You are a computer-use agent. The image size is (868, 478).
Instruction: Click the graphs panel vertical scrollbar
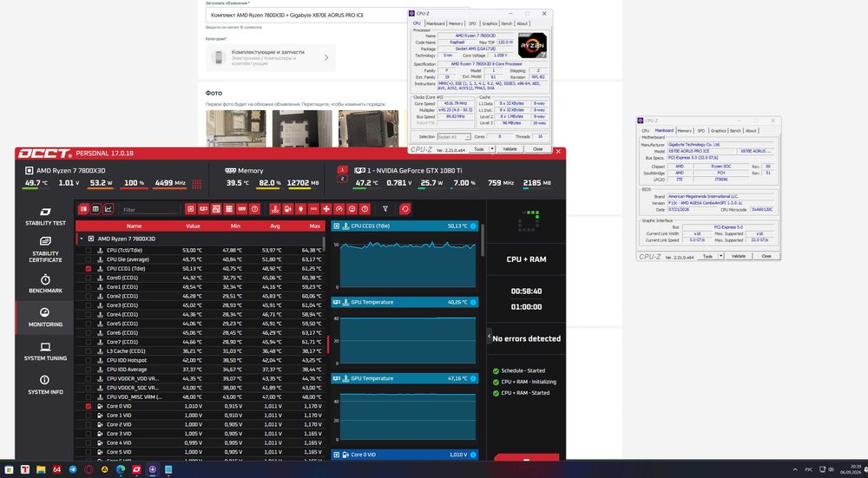pos(482,240)
